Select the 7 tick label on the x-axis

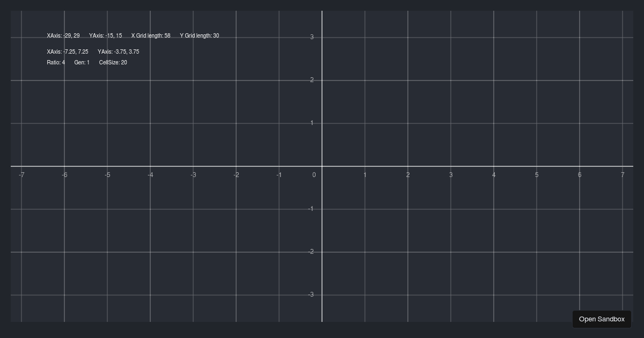[x=623, y=175]
